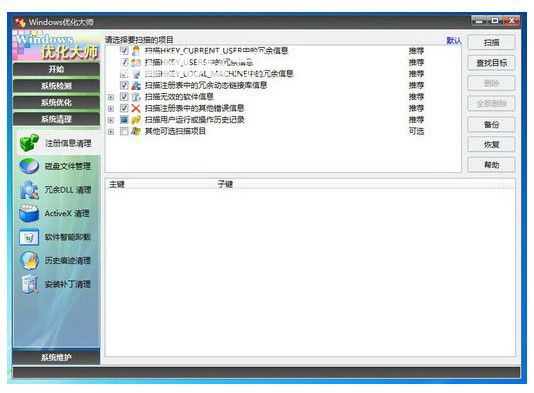Click the 查找目标 button
The image size is (534, 393).
pyautogui.click(x=491, y=63)
